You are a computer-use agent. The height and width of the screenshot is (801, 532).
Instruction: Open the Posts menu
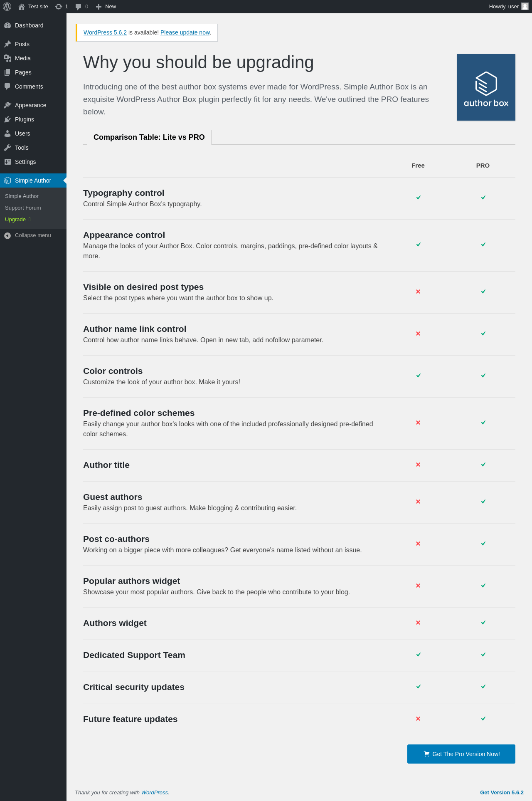pos(33,44)
